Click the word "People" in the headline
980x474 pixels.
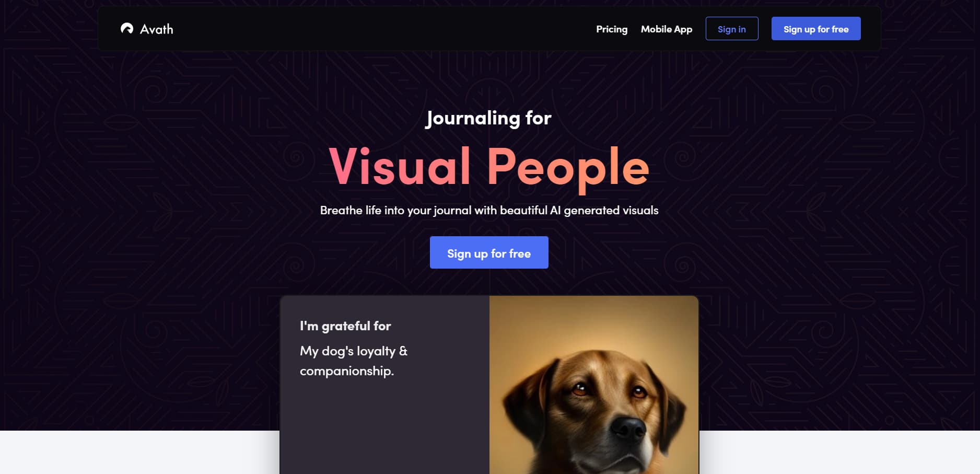[568, 168]
